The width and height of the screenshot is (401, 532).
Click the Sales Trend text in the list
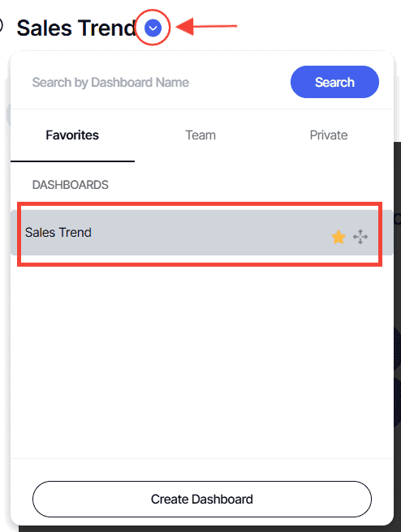58,233
